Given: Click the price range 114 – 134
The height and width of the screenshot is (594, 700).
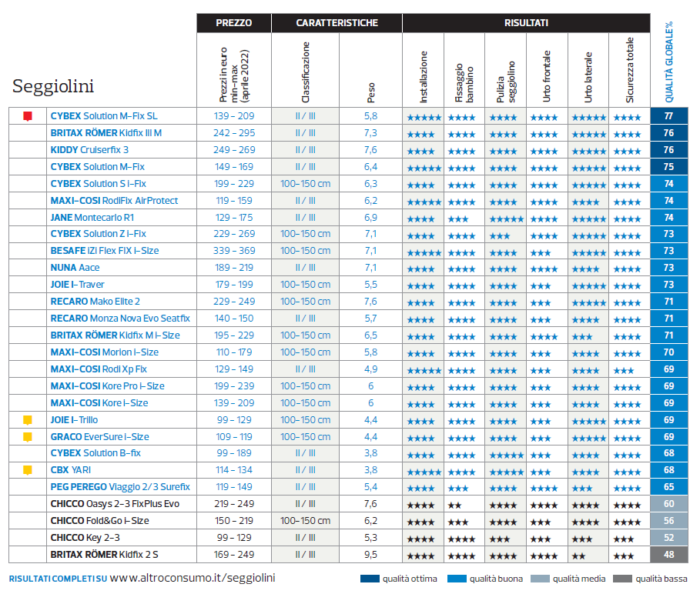Looking at the screenshot, I should [234, 470].
